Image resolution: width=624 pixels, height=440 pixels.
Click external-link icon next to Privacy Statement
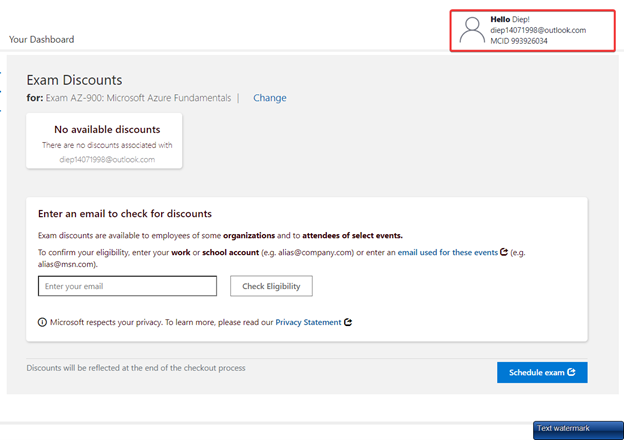[347, 322]
